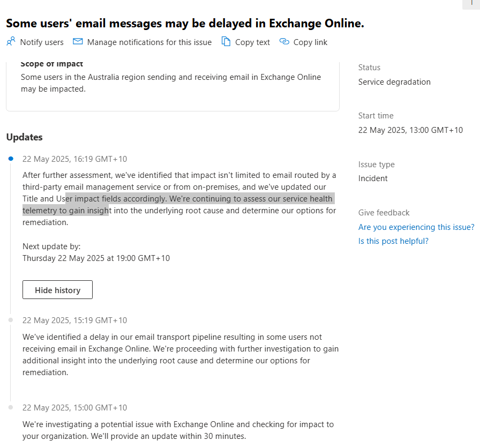Click the grey marker for the 15:19 update

tap(11, 320)
